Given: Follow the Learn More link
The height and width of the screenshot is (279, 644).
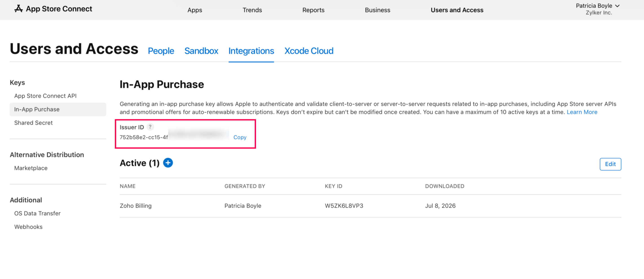Looking at the screenshot, I should click(582, 112).
